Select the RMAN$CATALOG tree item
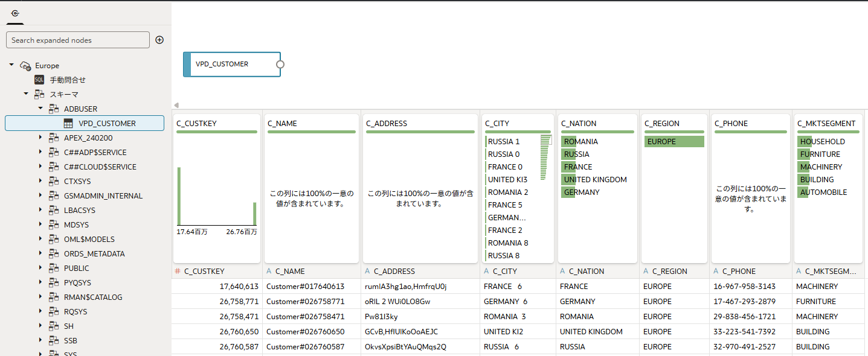Viewport: 868px width, 356px height. [x=93, y=297]
